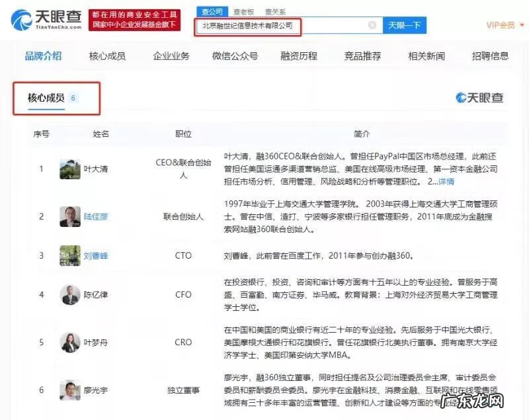Click 陈亿律's avatar photo
This screenshot has width=529, height=420.
(x=70, y=294)
